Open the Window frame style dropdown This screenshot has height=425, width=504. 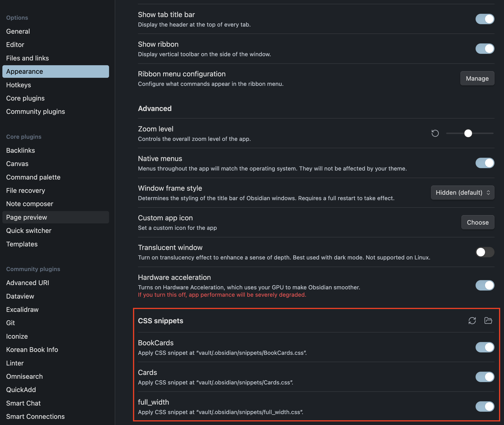click(462, 193)
